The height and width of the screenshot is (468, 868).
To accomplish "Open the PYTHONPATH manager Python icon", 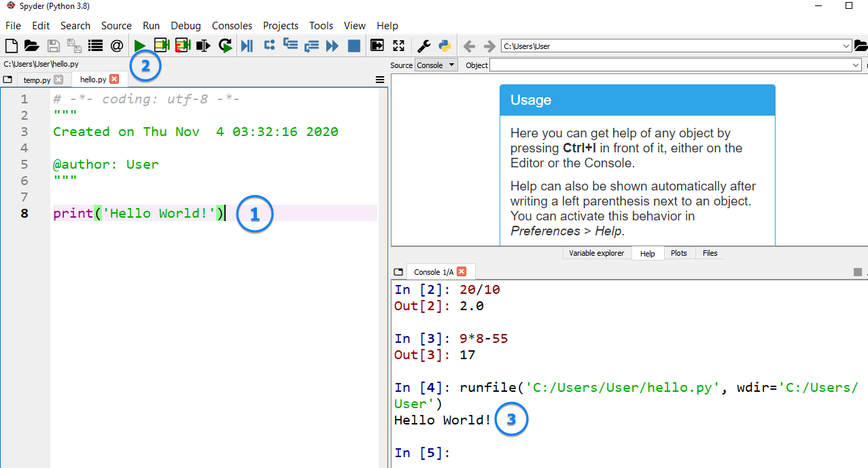I will (x=445, y=46).
